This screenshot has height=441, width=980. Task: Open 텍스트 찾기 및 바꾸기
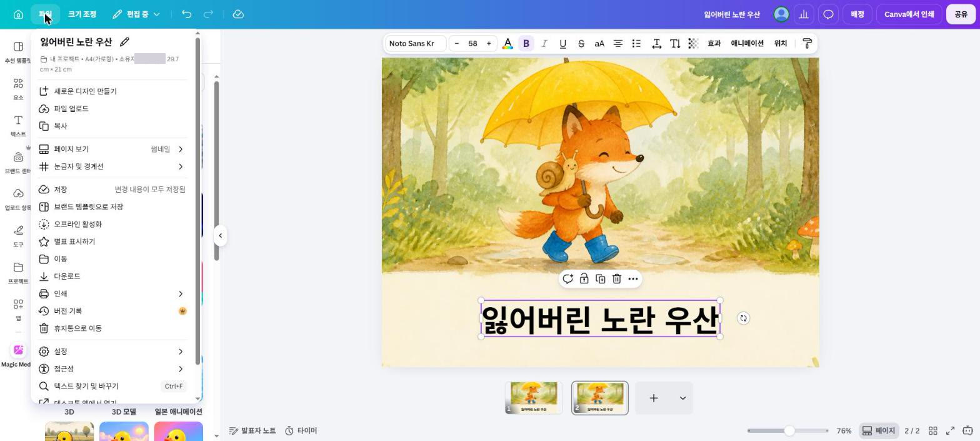[x=112, y=387]
